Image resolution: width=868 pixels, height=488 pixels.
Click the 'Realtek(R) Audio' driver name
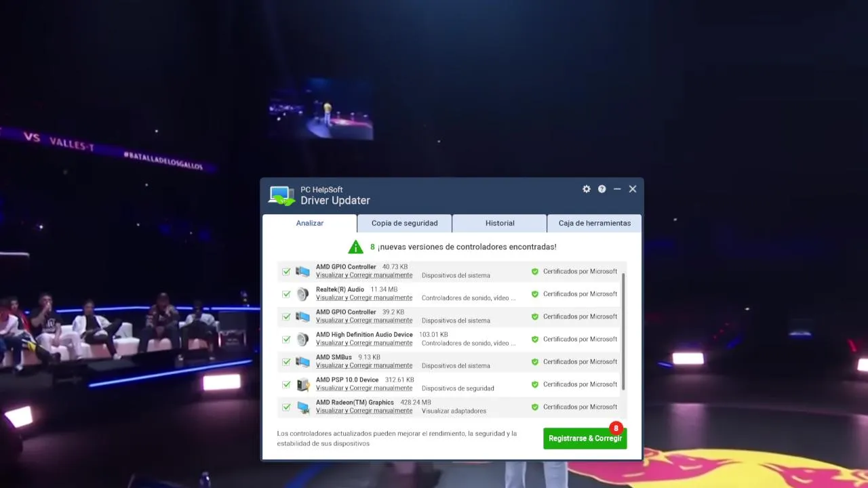click(340, 289)
